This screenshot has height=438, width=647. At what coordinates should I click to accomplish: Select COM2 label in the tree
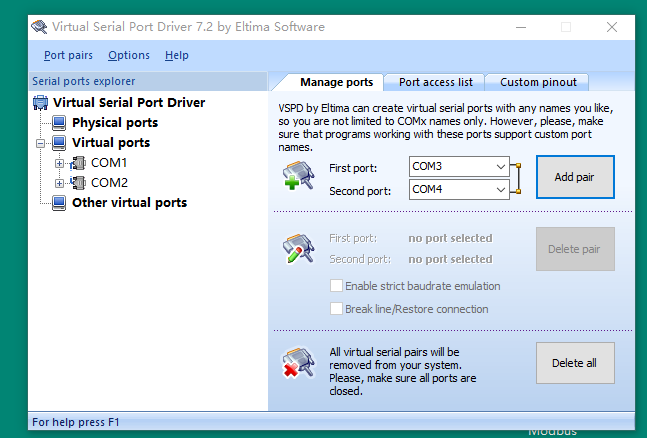109,182
